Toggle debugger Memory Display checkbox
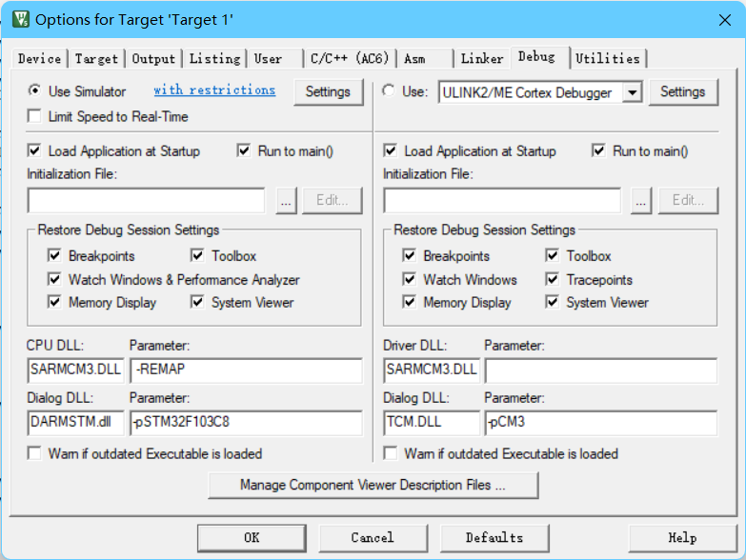The image size is (746, 560). coord(409,302)
